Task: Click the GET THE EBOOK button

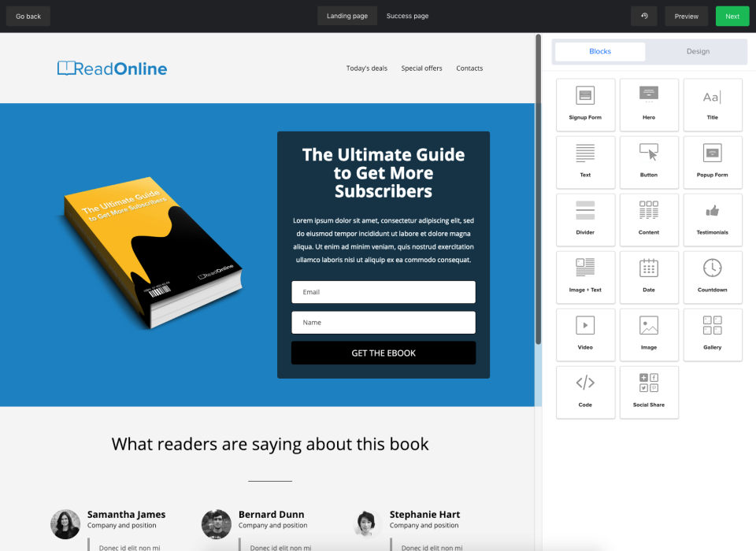Action: click(383, 353)
